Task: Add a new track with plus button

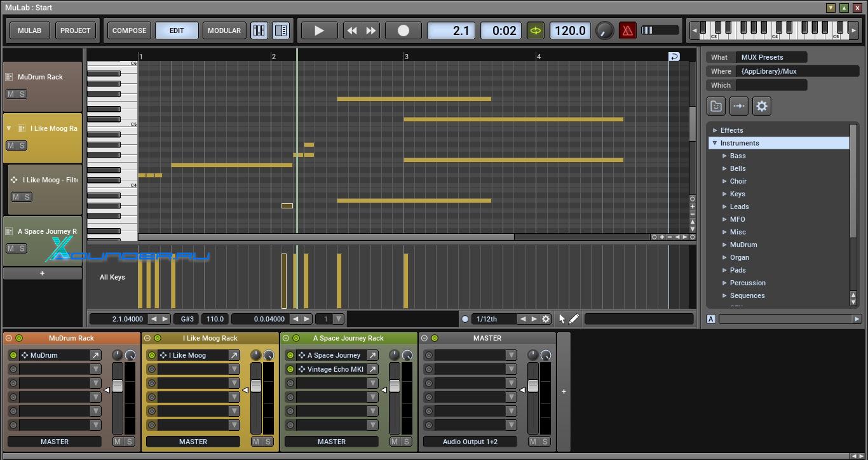Action: pyautogui.click(x=43, y=273)
